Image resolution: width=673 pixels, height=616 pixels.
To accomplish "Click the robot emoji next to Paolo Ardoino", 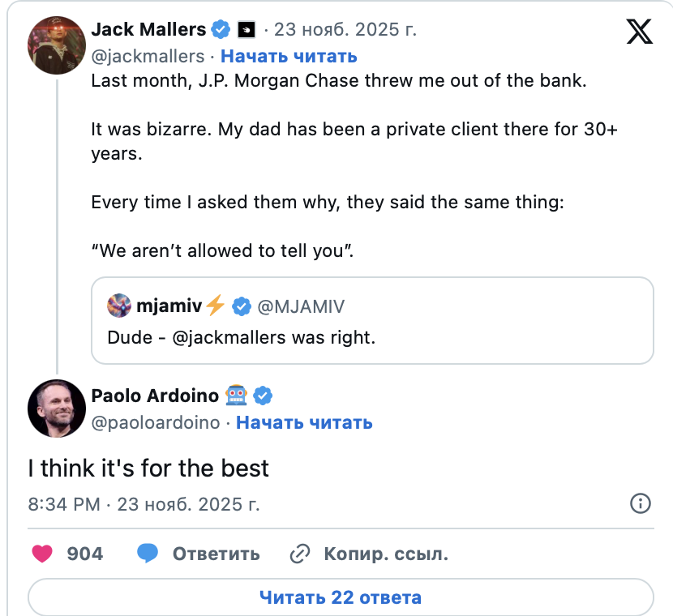I will [237, 396].
